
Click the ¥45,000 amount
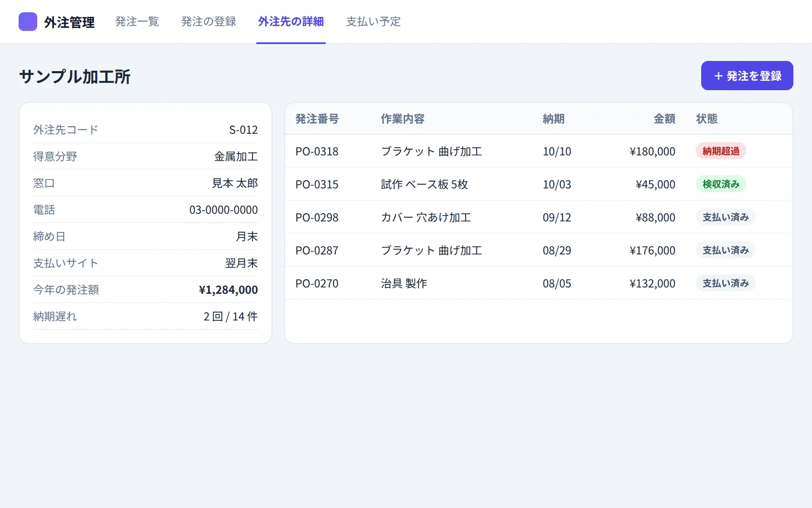click(655, 185)
